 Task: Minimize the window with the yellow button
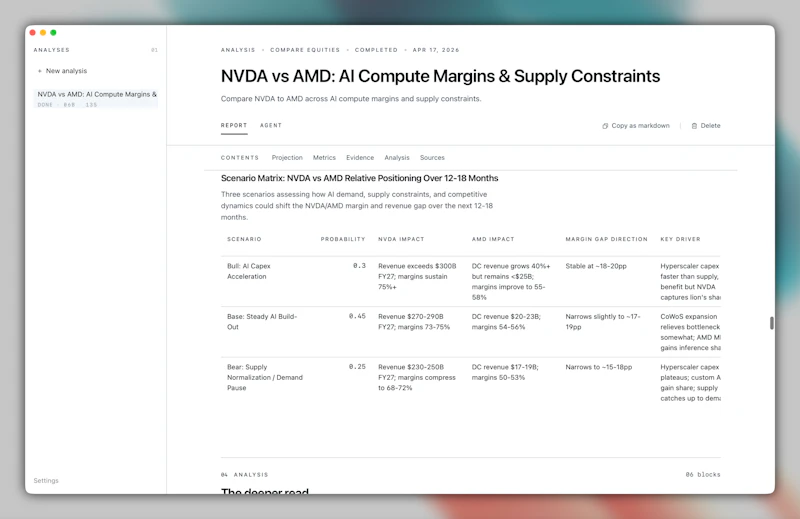coord(43,33)
